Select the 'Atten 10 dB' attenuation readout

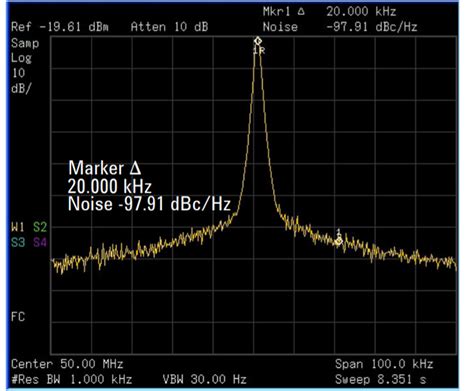coord(169,27)
